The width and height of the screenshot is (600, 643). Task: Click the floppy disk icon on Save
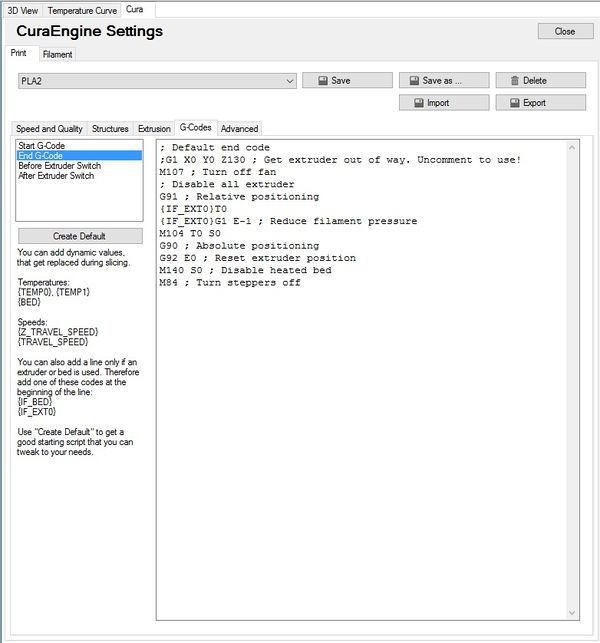tap(323, 80)
